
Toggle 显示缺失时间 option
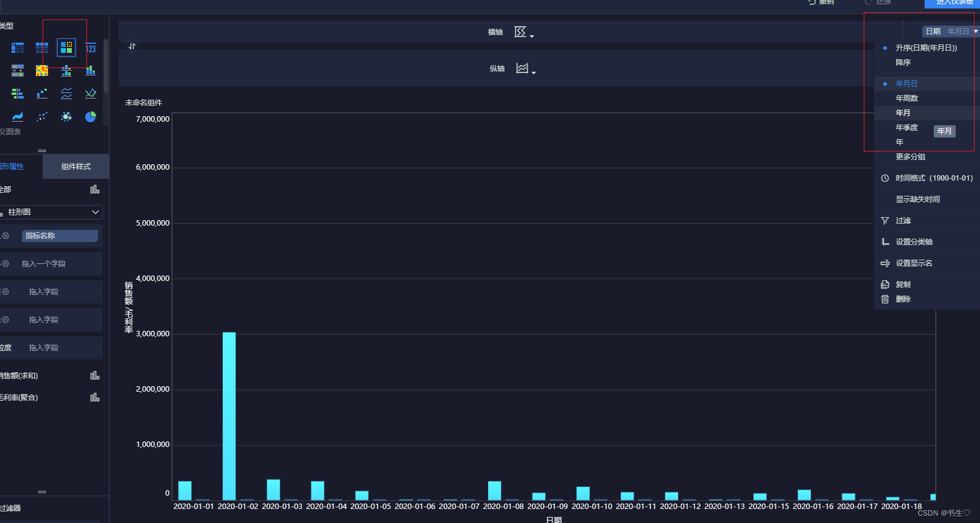coord(917,199)
